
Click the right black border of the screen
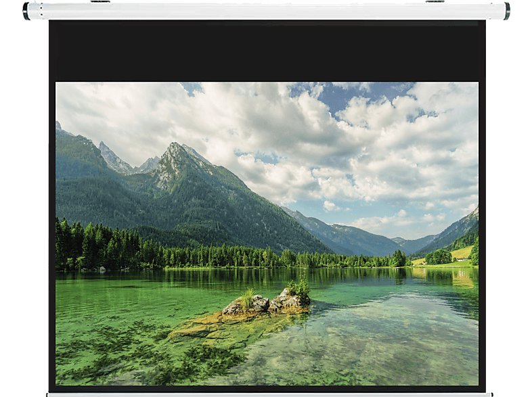coord(482,237)
